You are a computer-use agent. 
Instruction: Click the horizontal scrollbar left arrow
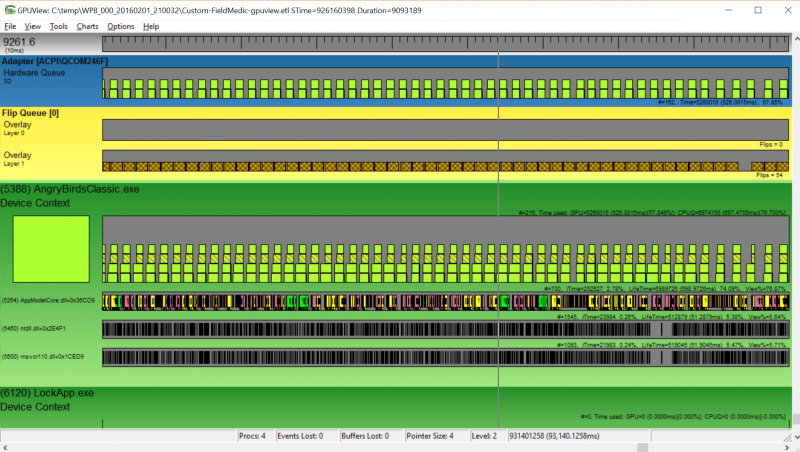[5, 447]
